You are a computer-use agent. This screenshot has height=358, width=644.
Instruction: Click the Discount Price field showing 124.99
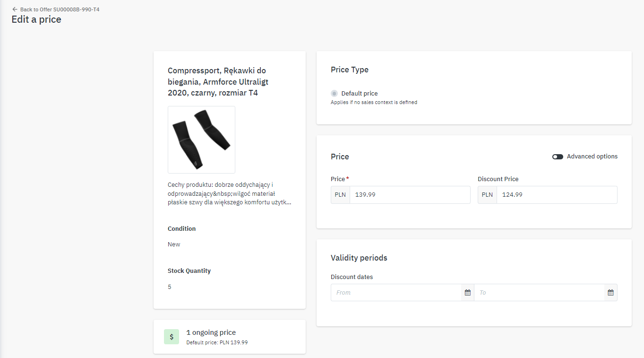(x=556, y=195)
